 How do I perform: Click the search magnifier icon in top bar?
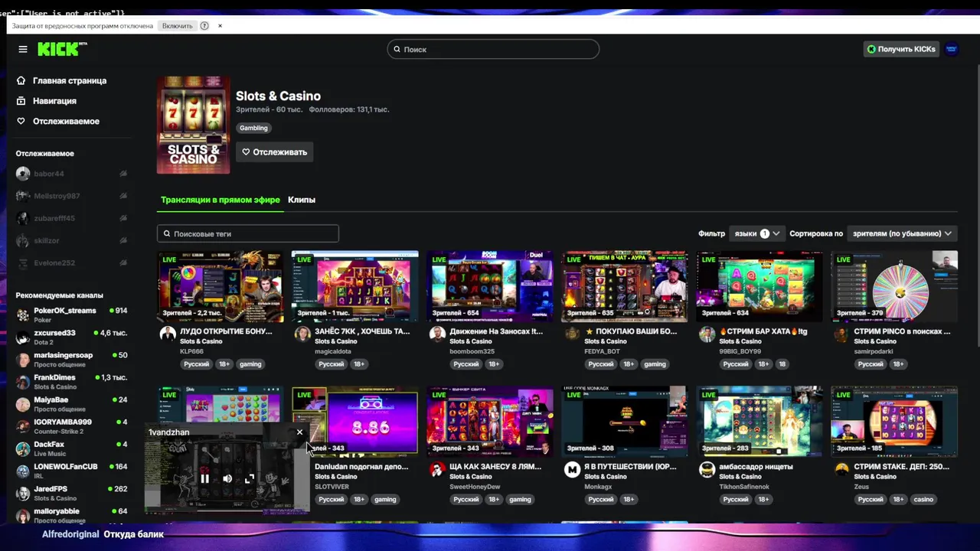coord(397,49)
